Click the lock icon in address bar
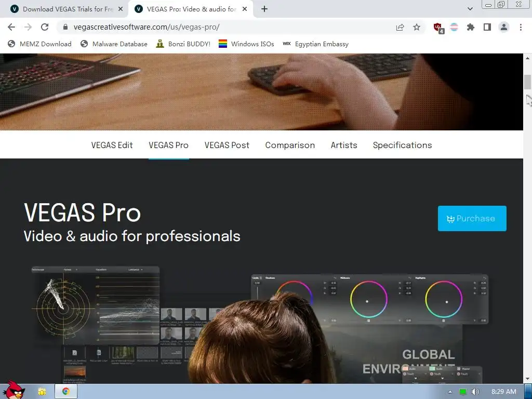 pos(65,27)
